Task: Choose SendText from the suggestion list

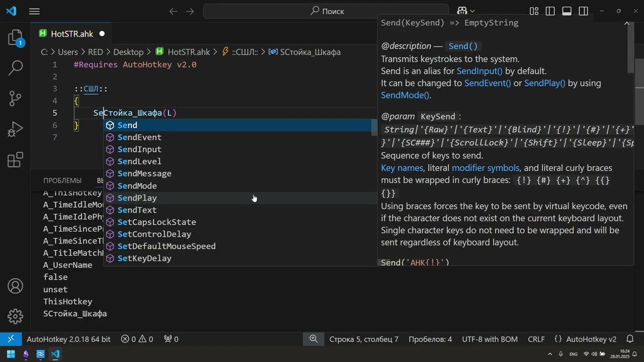Action: (x=137, y=210)
